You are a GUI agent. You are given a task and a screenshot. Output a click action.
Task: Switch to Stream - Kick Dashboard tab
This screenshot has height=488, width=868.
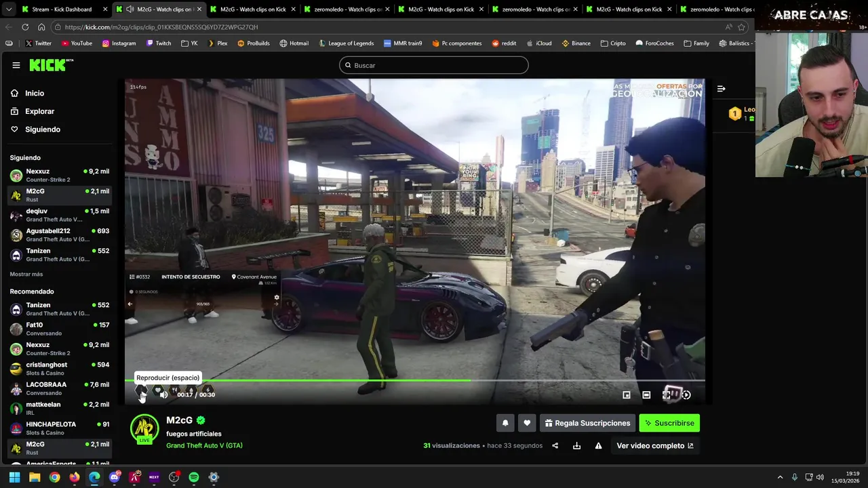62,9
